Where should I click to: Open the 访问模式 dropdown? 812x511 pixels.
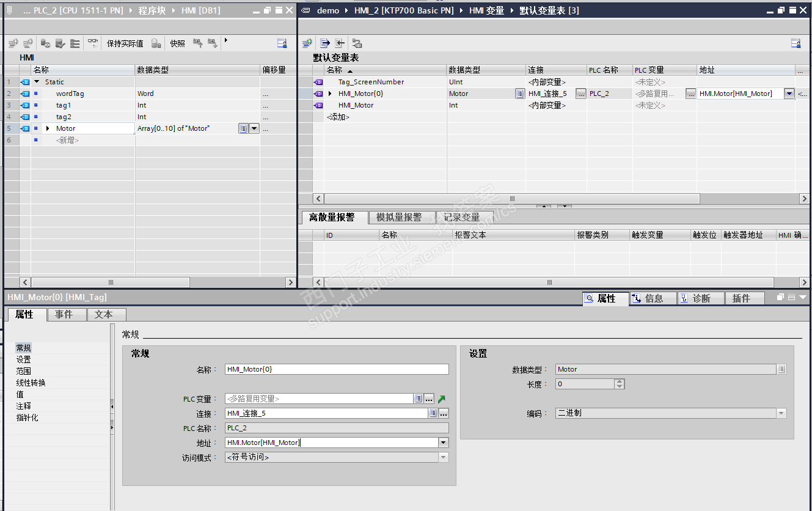pos(444,457)
